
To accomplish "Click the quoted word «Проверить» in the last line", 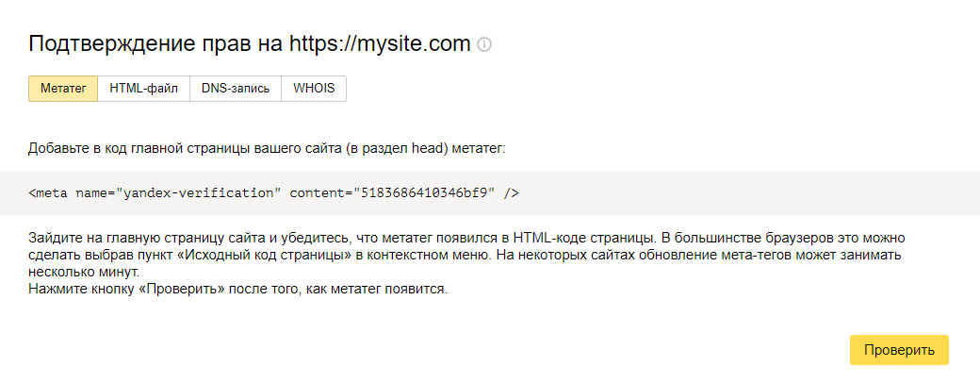I will 182,291.
